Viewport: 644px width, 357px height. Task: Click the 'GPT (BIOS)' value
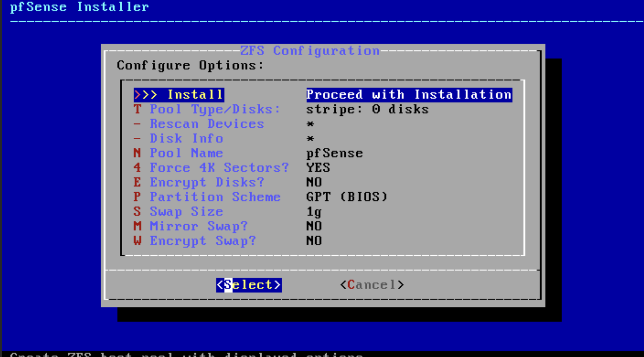coord(347,197)
